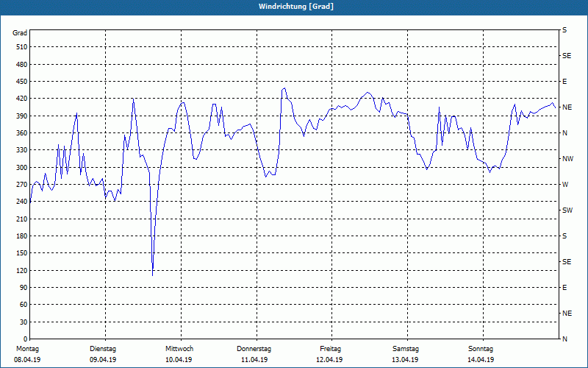Click the 330 degree axis value
The width and height of the screenshot is (588, 368).
click(21, 150)
